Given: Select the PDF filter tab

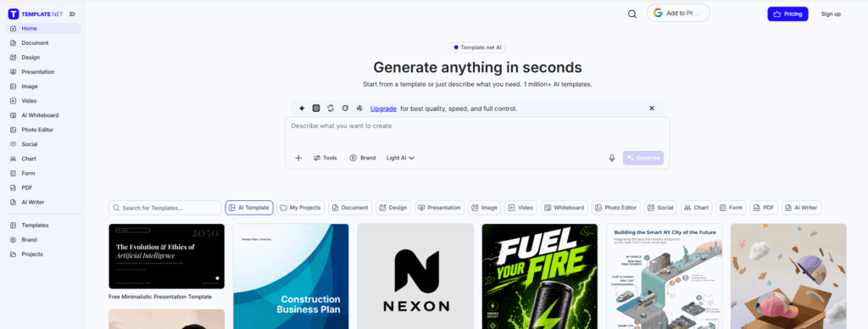Looking at the screenshot, I should pyautogui.click(x=764, y=208).
